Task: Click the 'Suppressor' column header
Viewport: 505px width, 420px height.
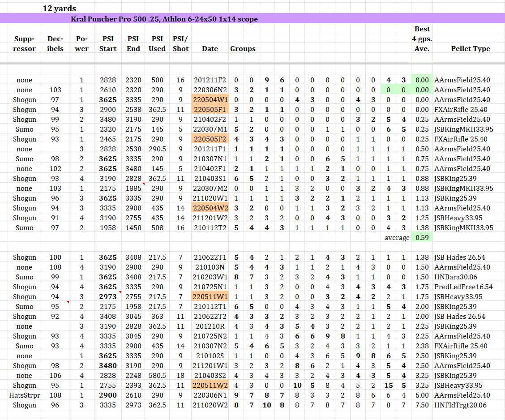Action: 24,44
